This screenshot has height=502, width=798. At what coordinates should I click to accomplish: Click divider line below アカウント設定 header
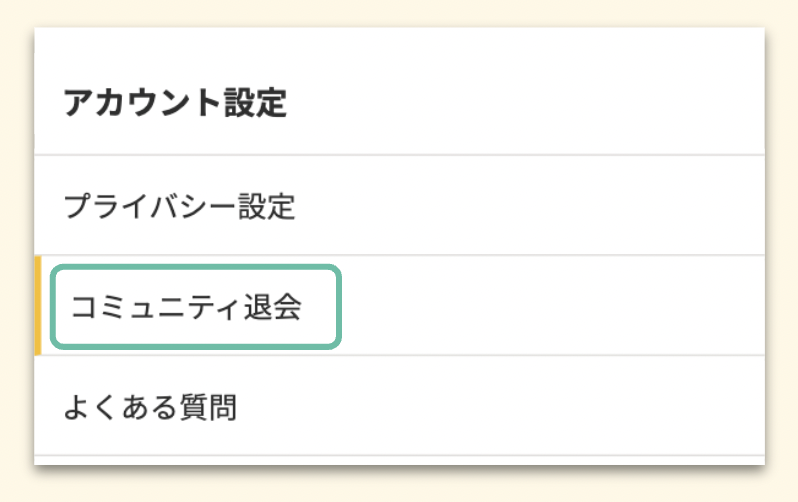400,155
